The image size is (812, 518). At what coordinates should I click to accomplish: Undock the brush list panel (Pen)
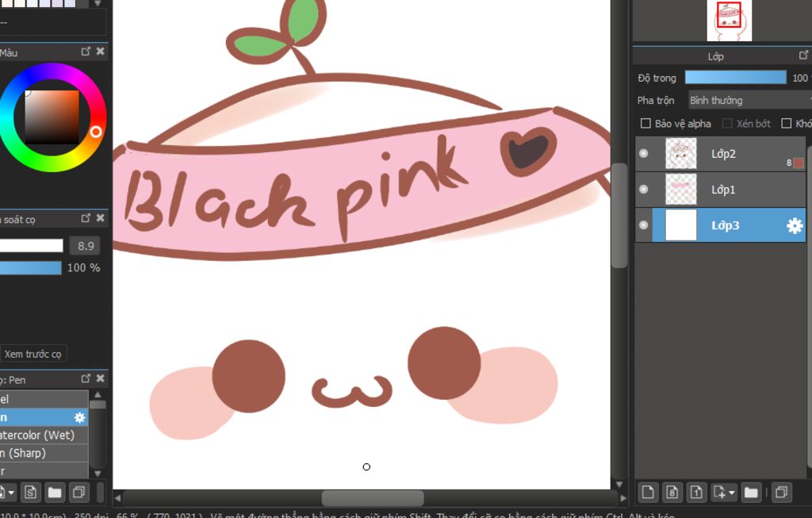pyautogui.click(x=86, y=378)
